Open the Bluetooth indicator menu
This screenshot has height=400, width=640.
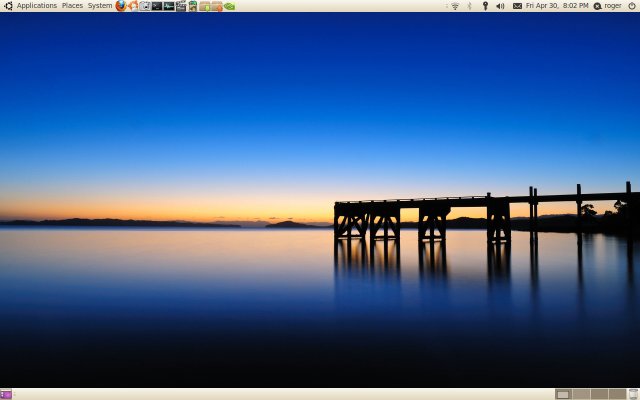(x=470, y=6)
